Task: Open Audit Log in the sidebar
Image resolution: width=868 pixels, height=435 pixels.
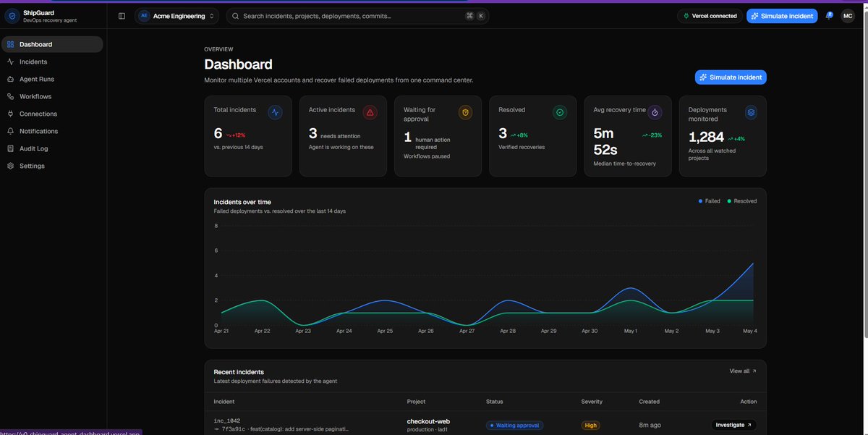Action: point(52,148)
